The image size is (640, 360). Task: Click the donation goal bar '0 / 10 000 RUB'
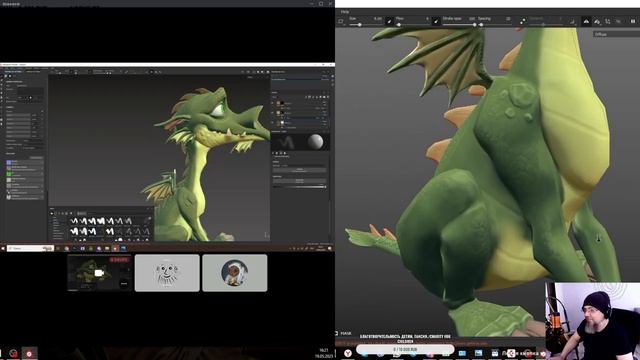click(x=405, y=349)
